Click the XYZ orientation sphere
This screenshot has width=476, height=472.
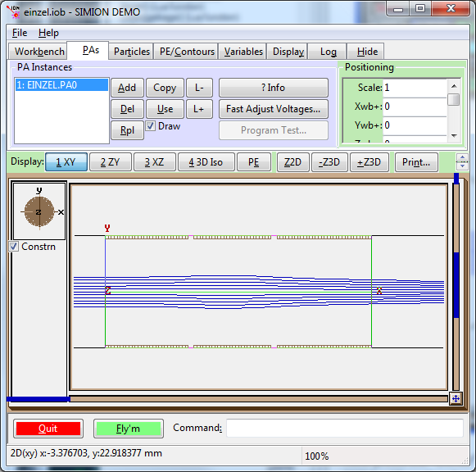(39, 211)
